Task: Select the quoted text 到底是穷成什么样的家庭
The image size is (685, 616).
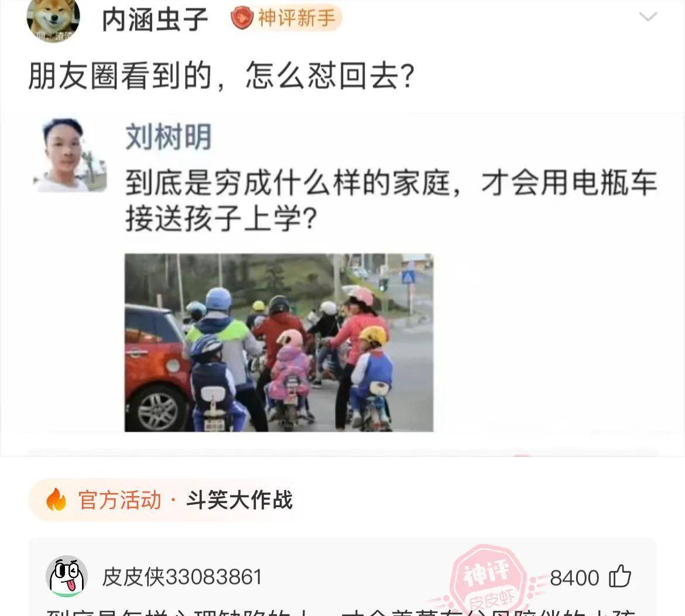Action: tap(288, 183)
